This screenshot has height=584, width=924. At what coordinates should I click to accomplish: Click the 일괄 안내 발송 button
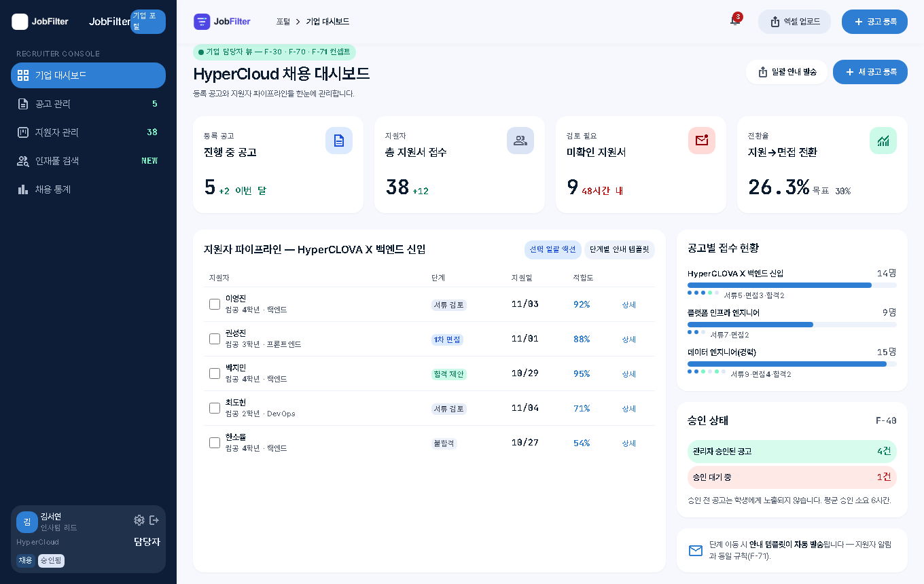(x=787, y=72)
